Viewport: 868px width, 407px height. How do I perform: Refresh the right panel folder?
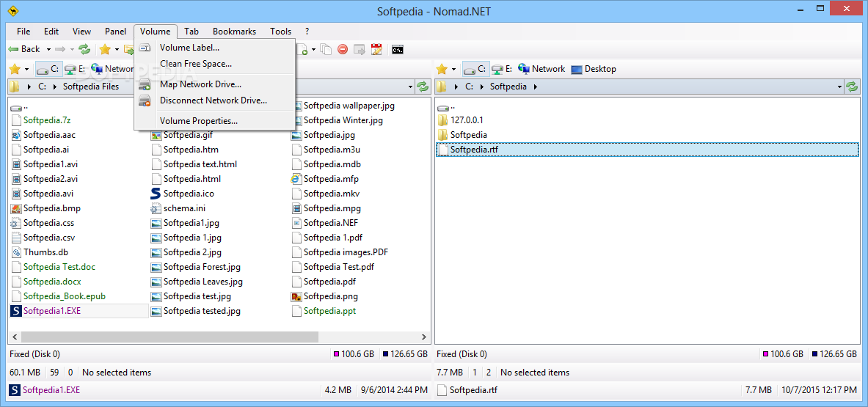[851, 87]
